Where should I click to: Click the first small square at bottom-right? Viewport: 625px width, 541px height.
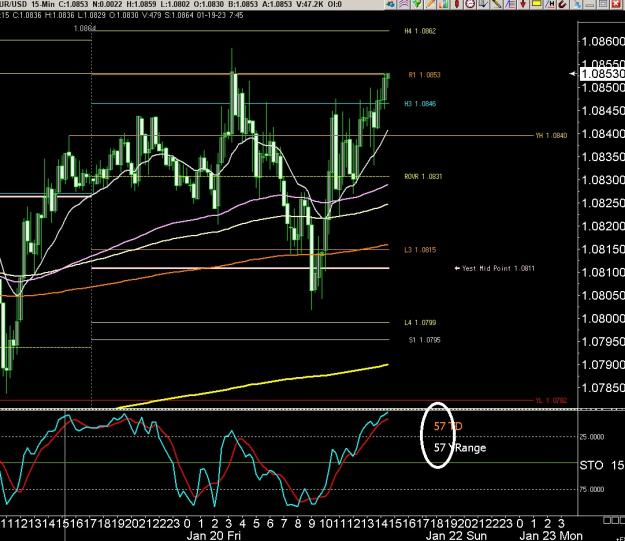[x=607, y=520]
